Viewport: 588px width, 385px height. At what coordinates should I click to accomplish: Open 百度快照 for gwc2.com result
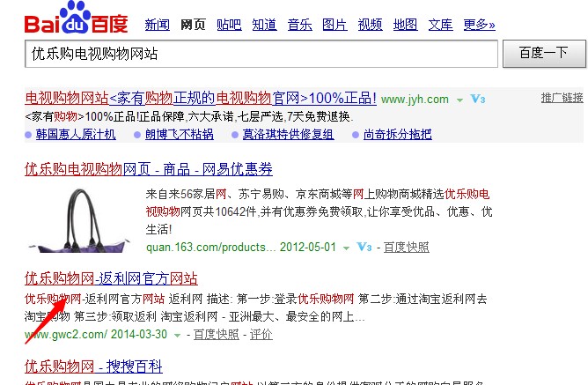point(217,335)
